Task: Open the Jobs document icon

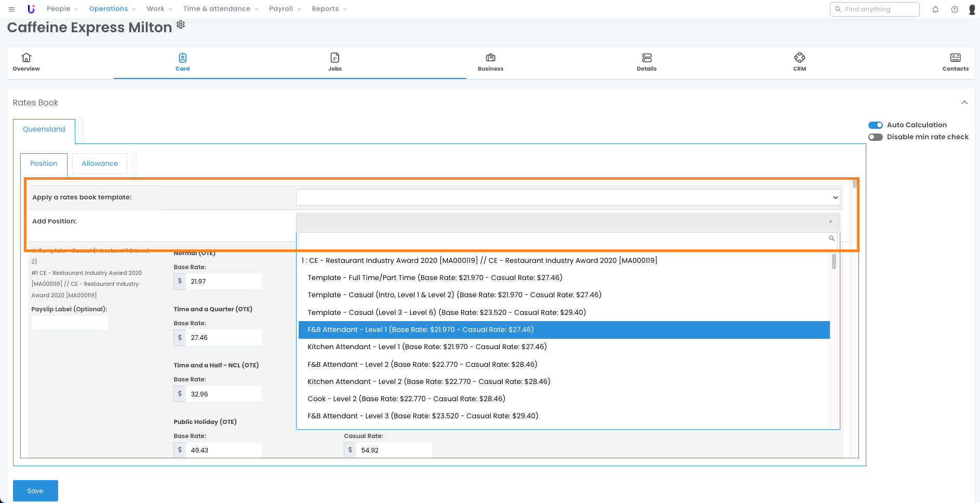Action: 335,58
